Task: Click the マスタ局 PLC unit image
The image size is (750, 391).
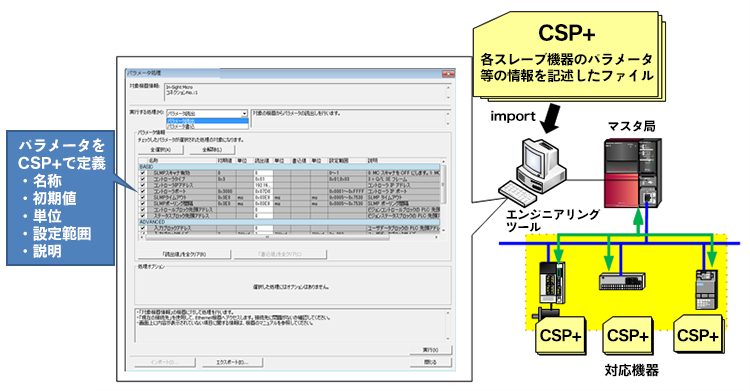Action: pos(633,172)
